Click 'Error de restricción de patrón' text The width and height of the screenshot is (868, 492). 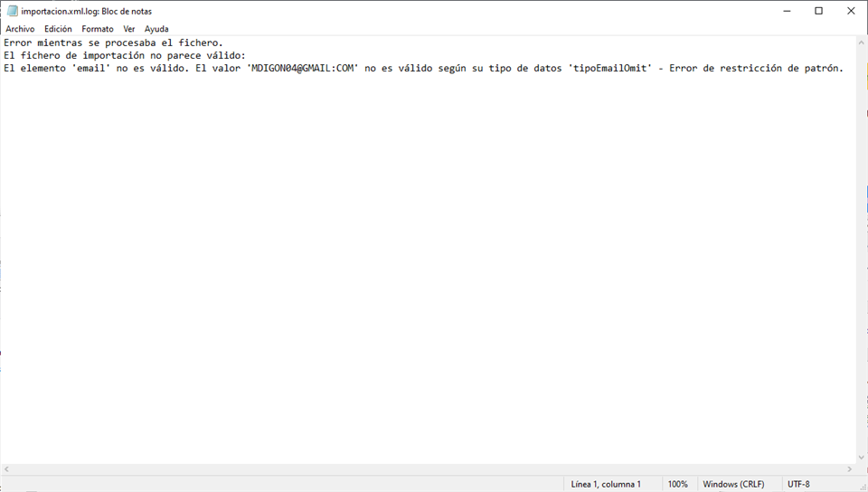(x=755, y=68)
